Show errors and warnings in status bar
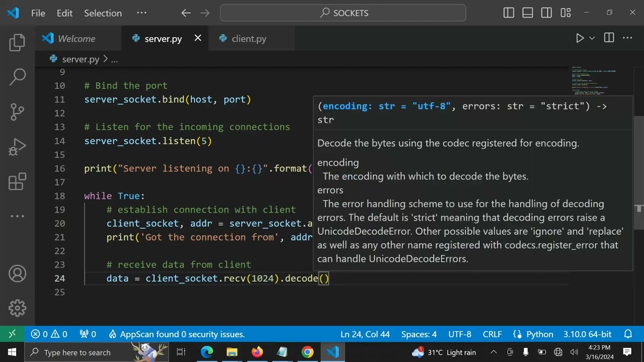Image resolution: width=644 pixels, height=362 pixels. tap(49, 334)
